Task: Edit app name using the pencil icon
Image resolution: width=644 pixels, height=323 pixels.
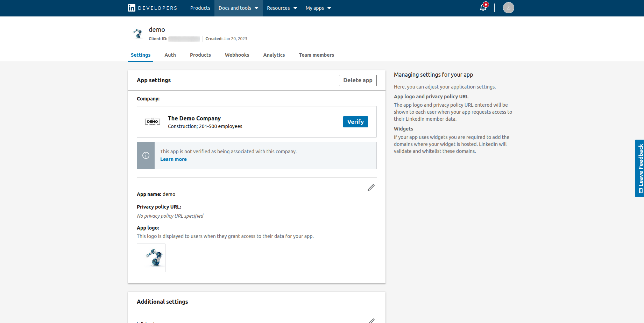Action: [371, 188]
